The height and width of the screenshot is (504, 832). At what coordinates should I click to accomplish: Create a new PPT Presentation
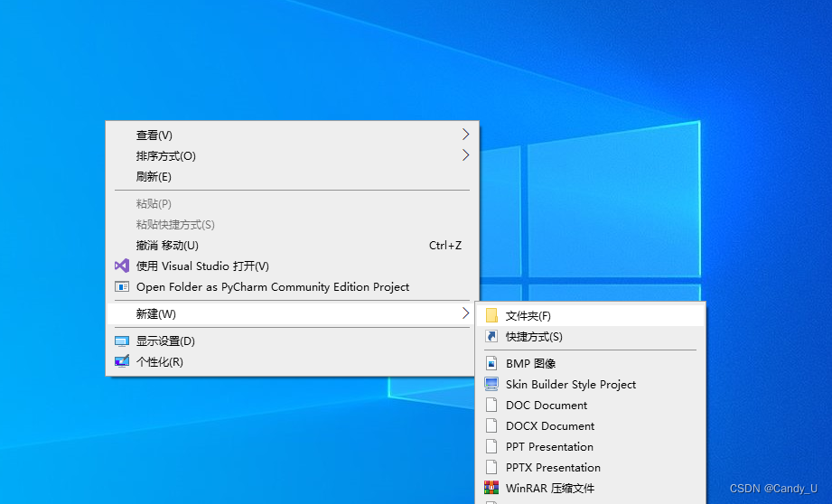coord(591,446)
